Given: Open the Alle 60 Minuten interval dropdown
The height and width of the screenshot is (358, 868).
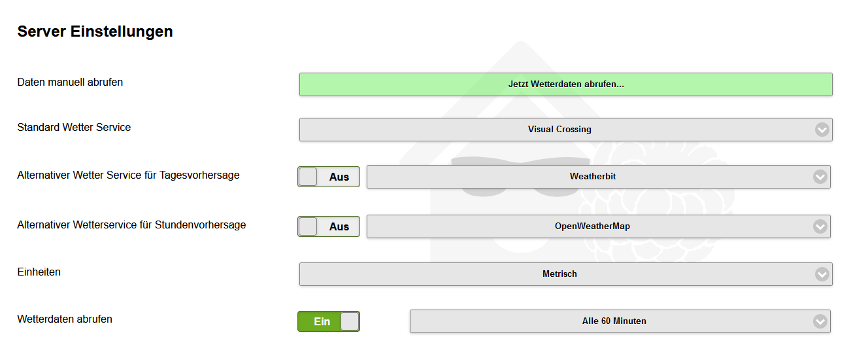Looking at the screenshot, I should click(x=613, y=321).
